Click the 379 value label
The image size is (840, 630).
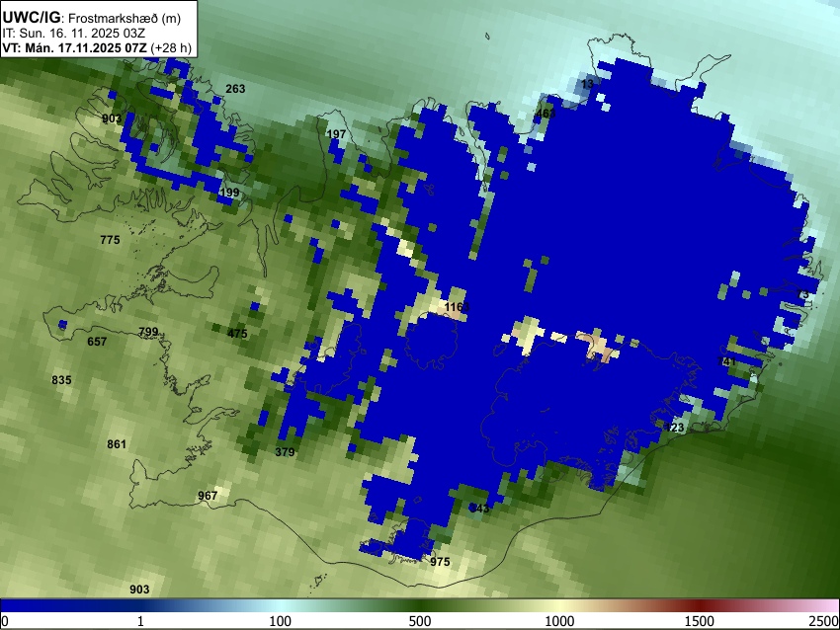click(285, 451)
